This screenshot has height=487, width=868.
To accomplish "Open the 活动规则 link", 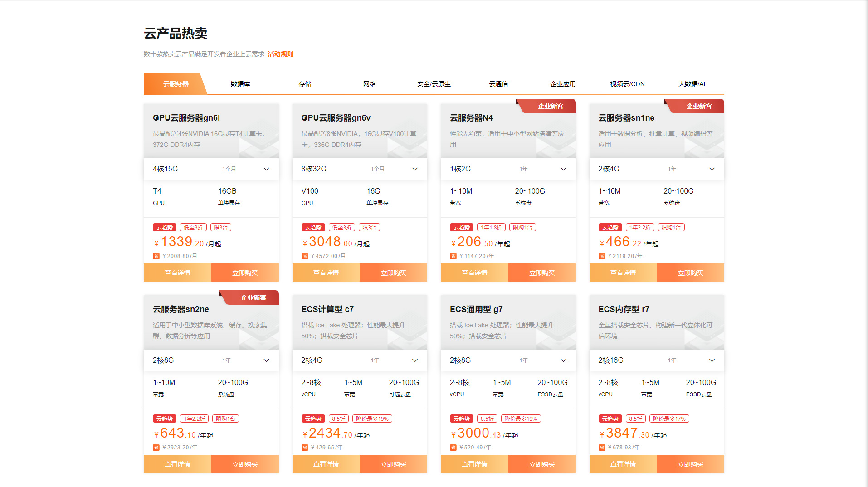I will [280, 54].
